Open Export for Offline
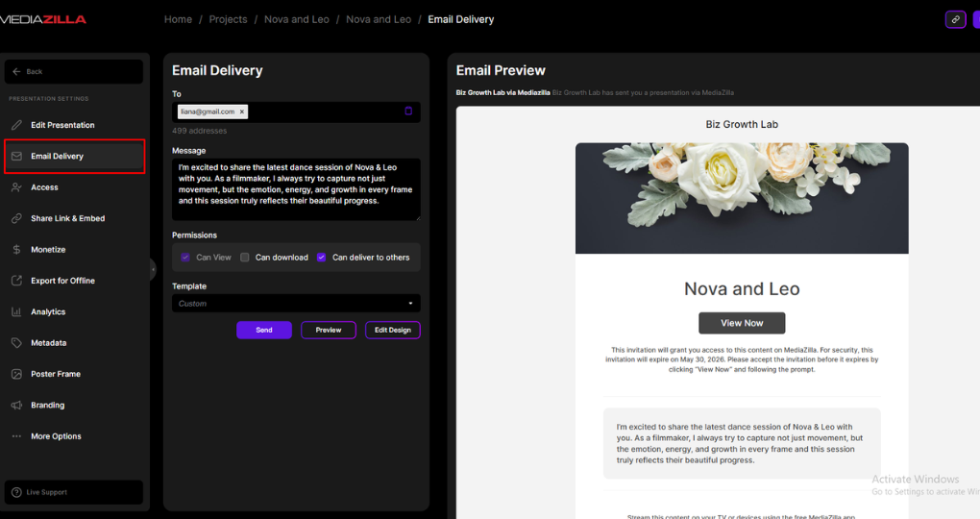 point(74,281)
